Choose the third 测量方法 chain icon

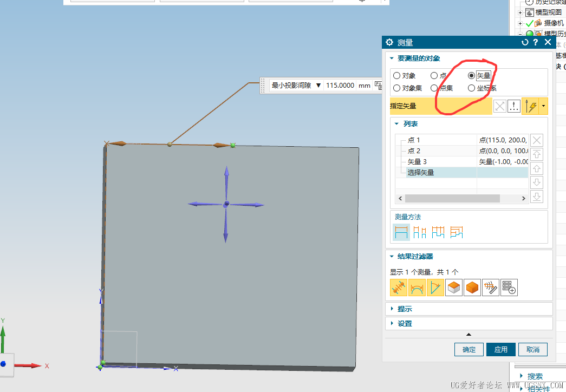[438, 232]
